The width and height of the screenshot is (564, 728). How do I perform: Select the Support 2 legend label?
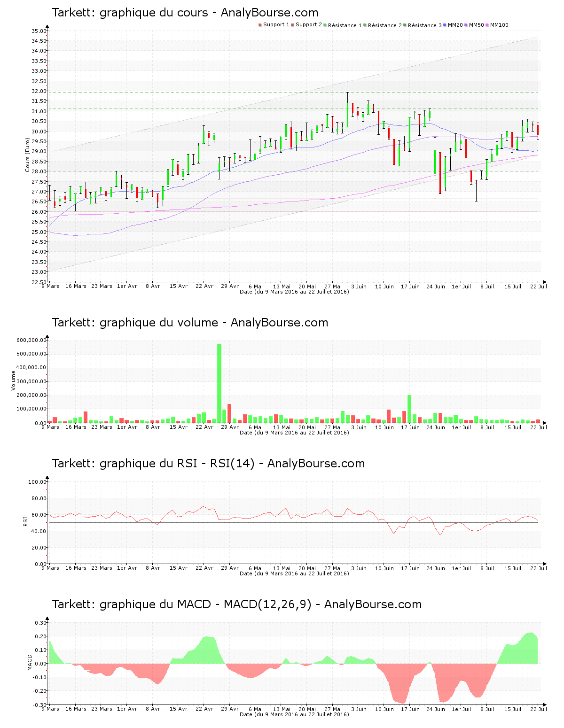click(x=309, y=25)
